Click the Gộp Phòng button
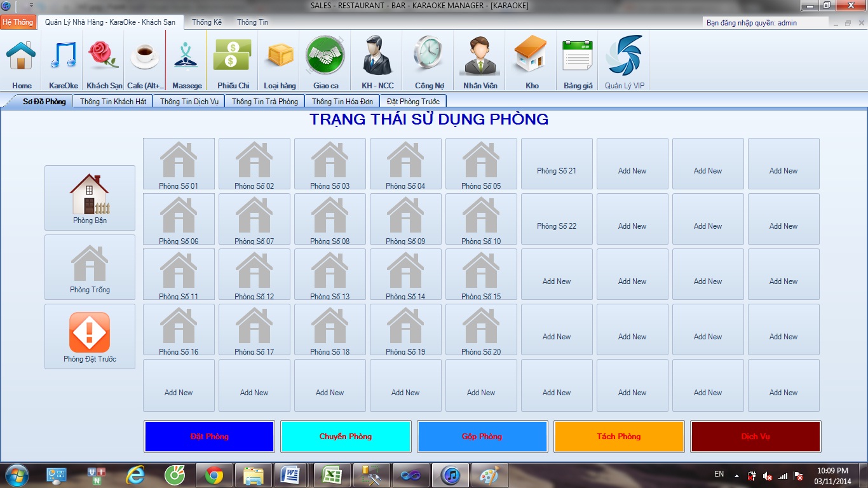 pyautogui.click(x=482, y=437)
